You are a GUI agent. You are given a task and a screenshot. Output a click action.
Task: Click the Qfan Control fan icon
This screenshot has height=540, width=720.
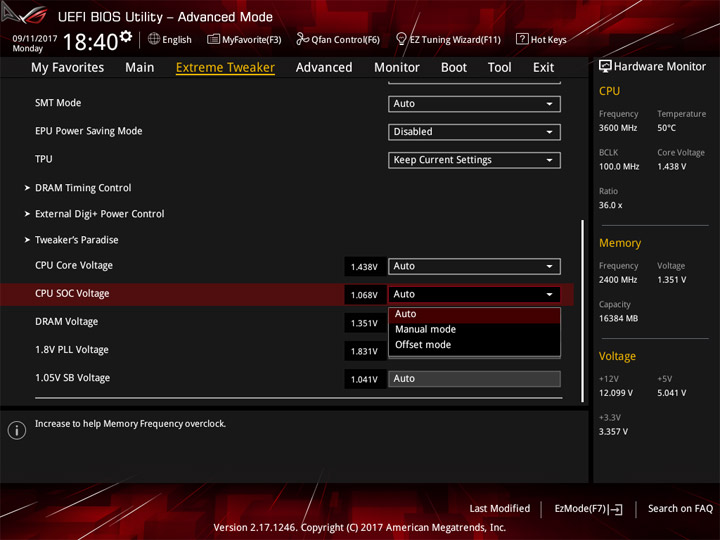302,39
